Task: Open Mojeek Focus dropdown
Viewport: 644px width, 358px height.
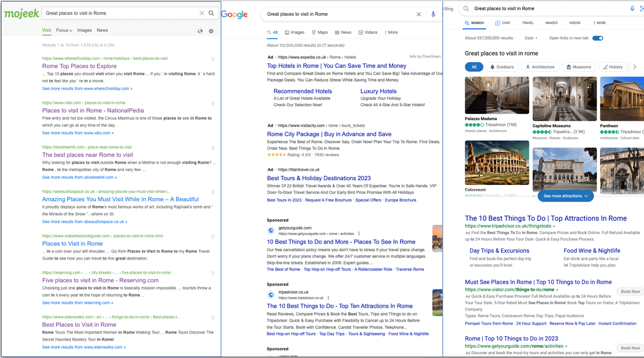Action: 64,30
